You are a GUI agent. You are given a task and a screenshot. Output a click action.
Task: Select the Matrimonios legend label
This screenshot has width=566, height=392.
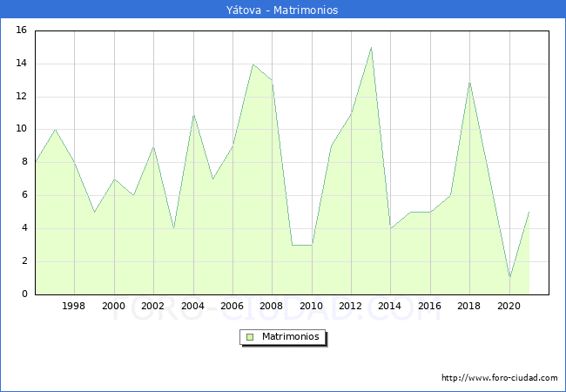(291, 336)
